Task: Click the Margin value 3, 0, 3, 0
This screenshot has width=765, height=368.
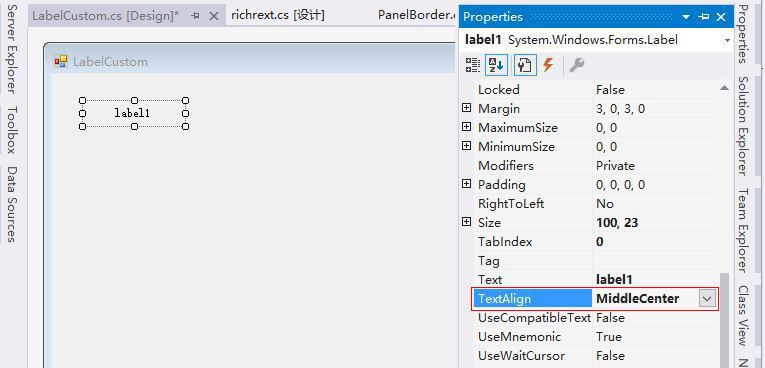Action: pos(620,109)
